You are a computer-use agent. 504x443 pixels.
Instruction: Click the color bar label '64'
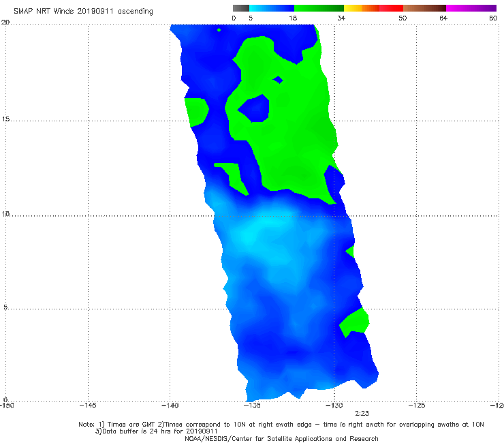[x=443, y=18]
